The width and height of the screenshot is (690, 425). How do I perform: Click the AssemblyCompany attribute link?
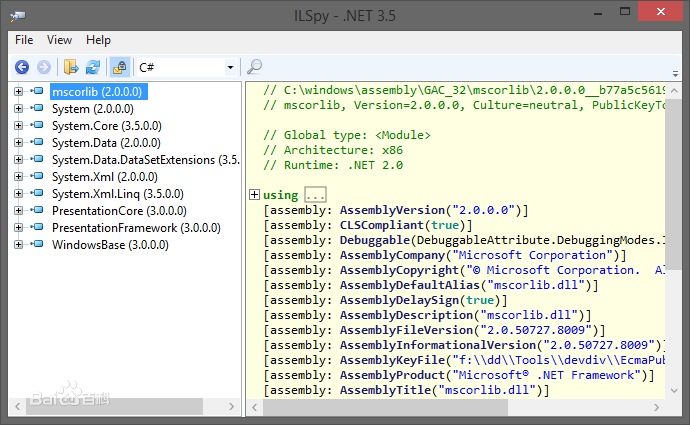(392, 255)
